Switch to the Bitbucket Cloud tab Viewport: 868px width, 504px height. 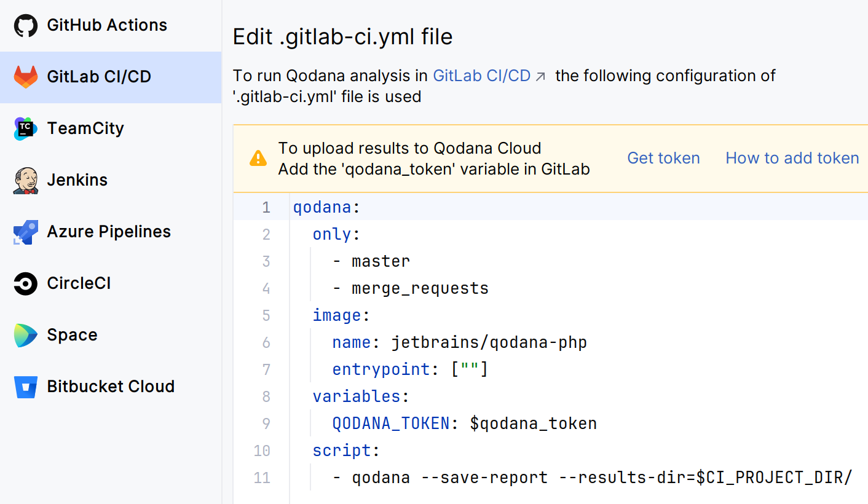pyautogui.click(x=110, y=387)
